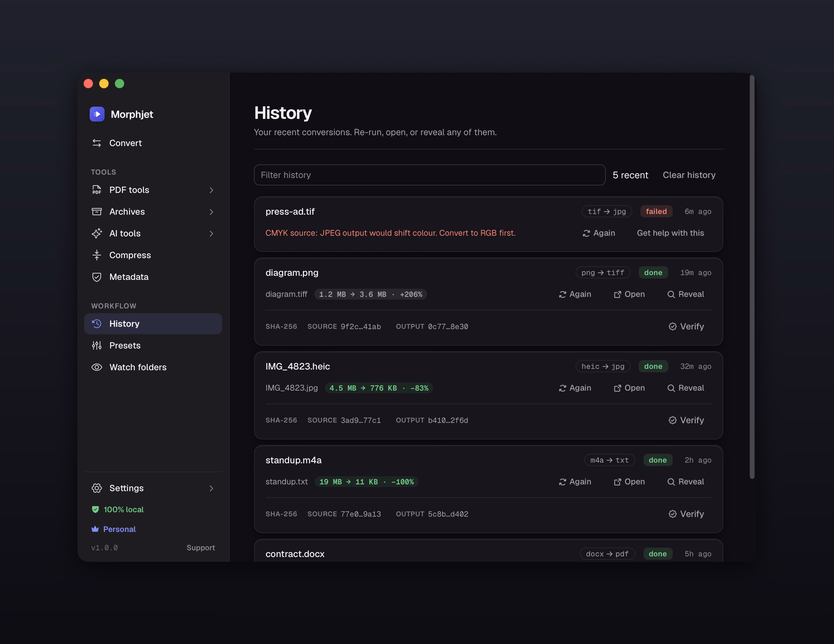Click the AI tools sparkle icon

tap(97, 233)
